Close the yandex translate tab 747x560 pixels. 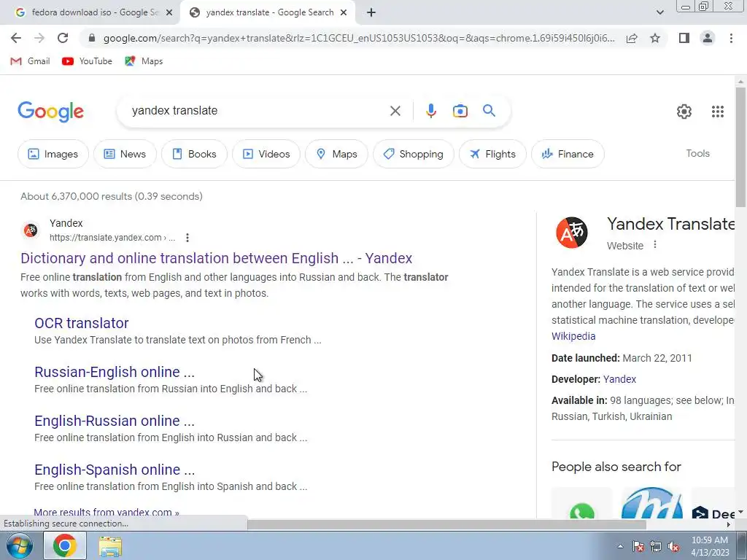click(344, 13)
